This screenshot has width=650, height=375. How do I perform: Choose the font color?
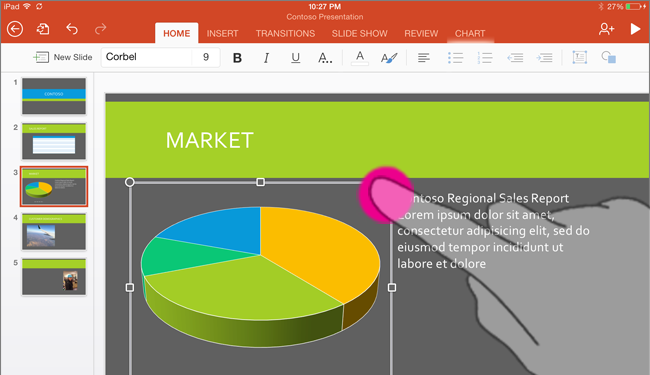click(x=360, y=58)
